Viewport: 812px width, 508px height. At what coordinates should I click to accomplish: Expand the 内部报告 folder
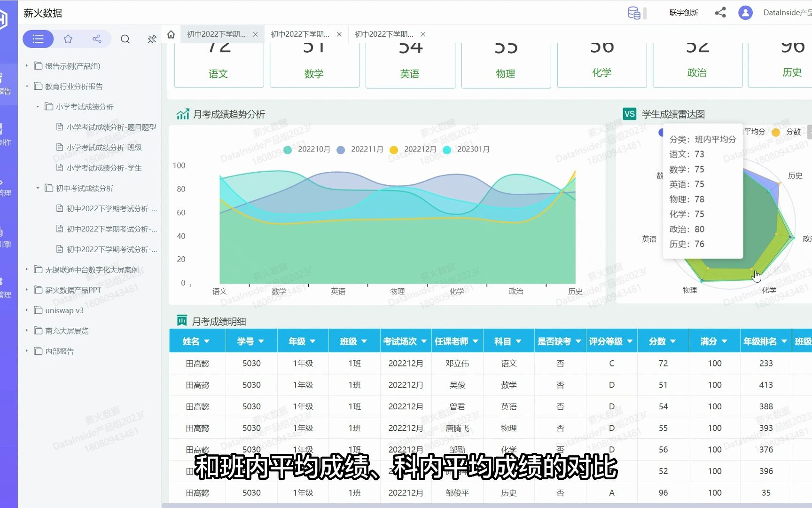(x=27, y=351)
